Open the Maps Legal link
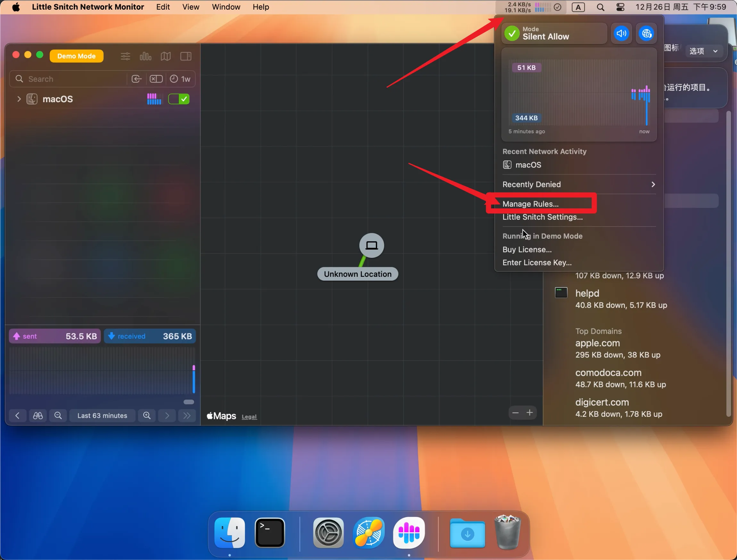 [x=249, y=417]
